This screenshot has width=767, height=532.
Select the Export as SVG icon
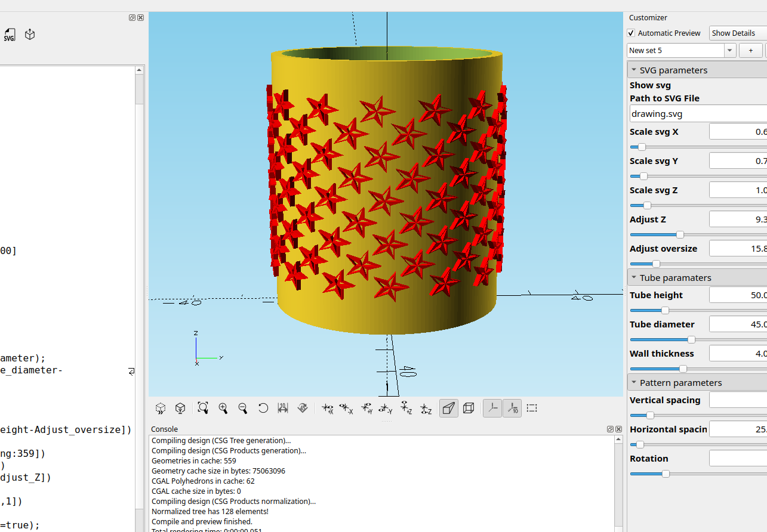pos(10,35)
